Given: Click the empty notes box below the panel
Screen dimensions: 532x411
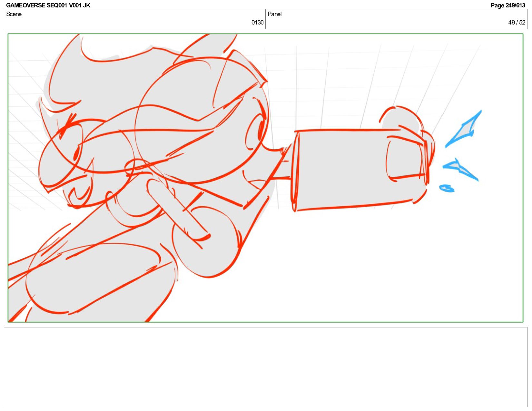Looking at the screenshot, I should pyautogui.click(x=265, y=367).
